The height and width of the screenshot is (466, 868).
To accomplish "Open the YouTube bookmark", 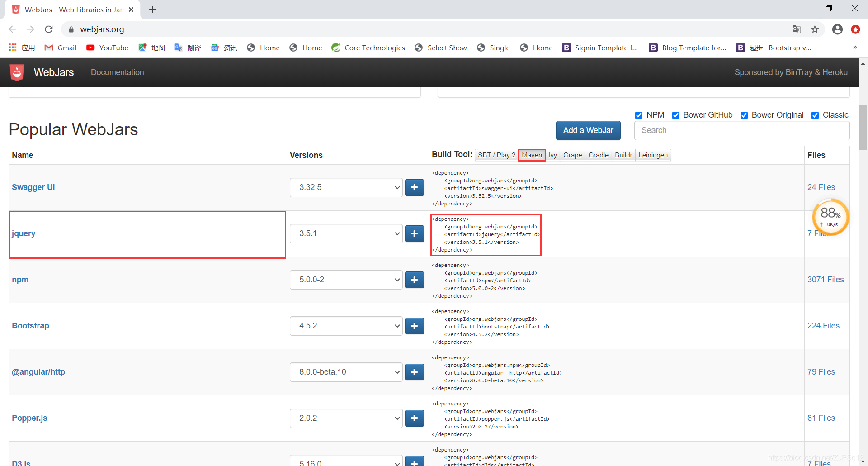I will click(x=108, y=48).
